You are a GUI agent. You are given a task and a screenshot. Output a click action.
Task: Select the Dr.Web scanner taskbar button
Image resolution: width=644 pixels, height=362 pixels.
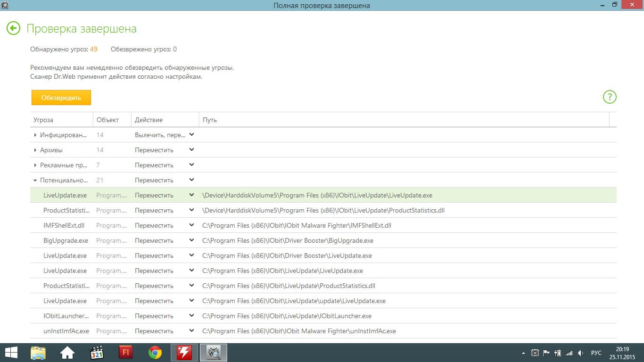point(214,353)
